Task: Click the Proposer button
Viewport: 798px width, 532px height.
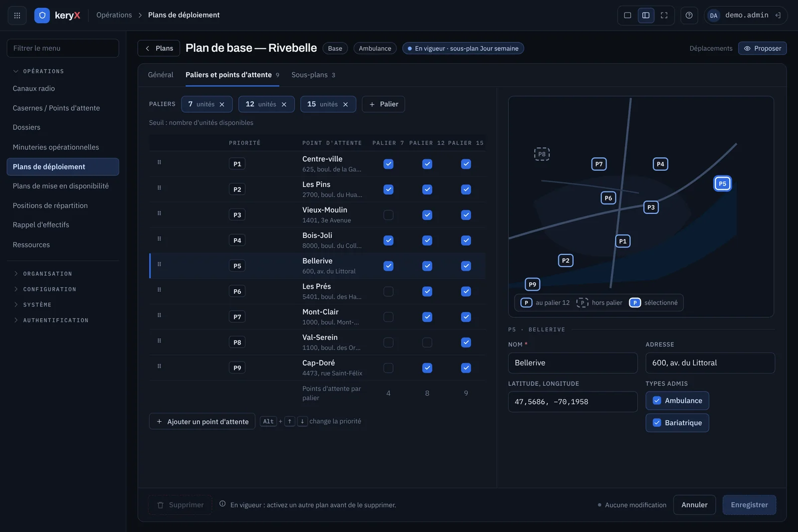Action: tap(762, 48)
